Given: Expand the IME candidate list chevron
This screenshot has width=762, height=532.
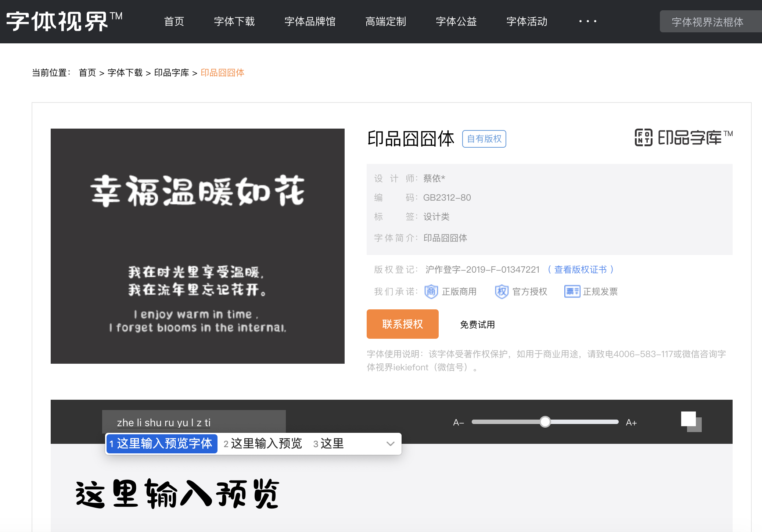Looking at the screenshot, I should pos(391,444).
